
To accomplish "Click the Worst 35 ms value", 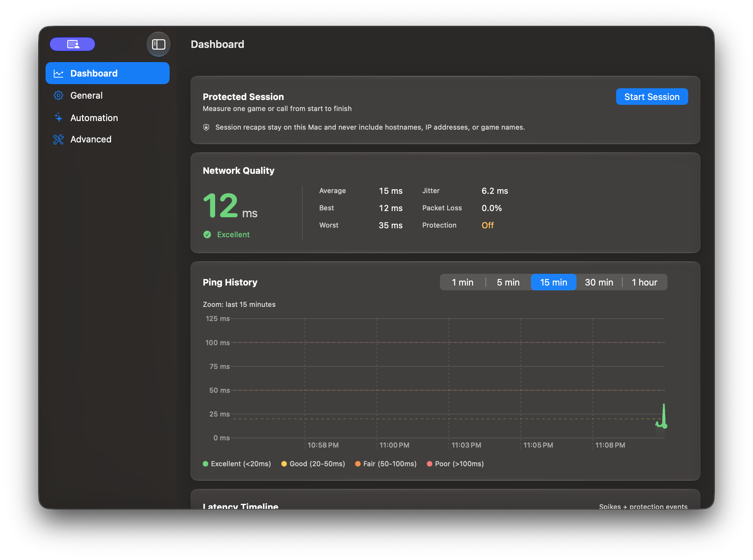I will (391, 225).
